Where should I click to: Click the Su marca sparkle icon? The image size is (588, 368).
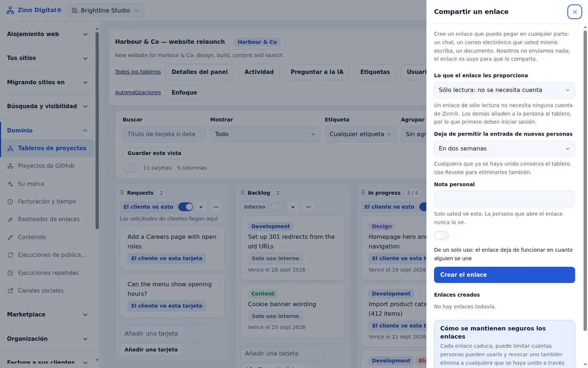[10, 184]
